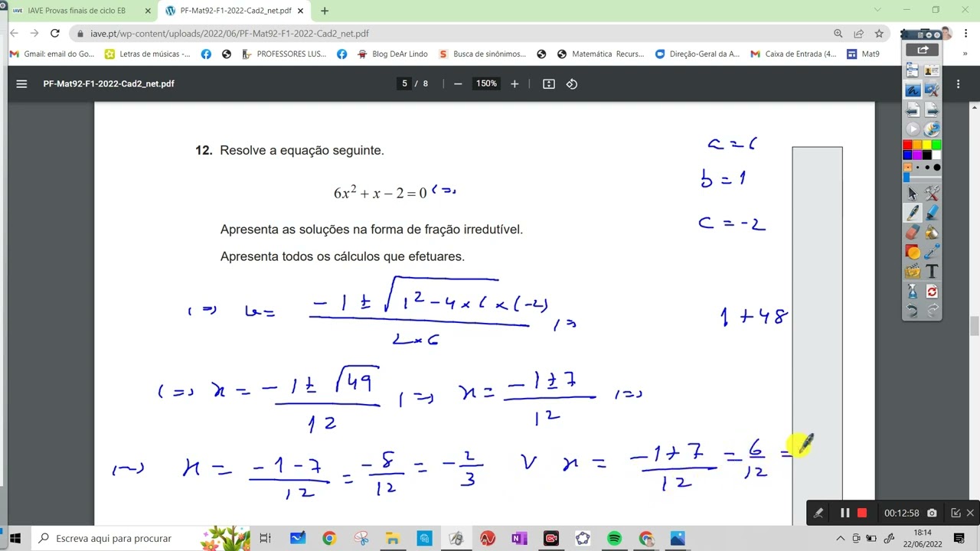Open the media clapperboard tool
The width and height of the screenshot is (980, 551).
click(912, 272)
